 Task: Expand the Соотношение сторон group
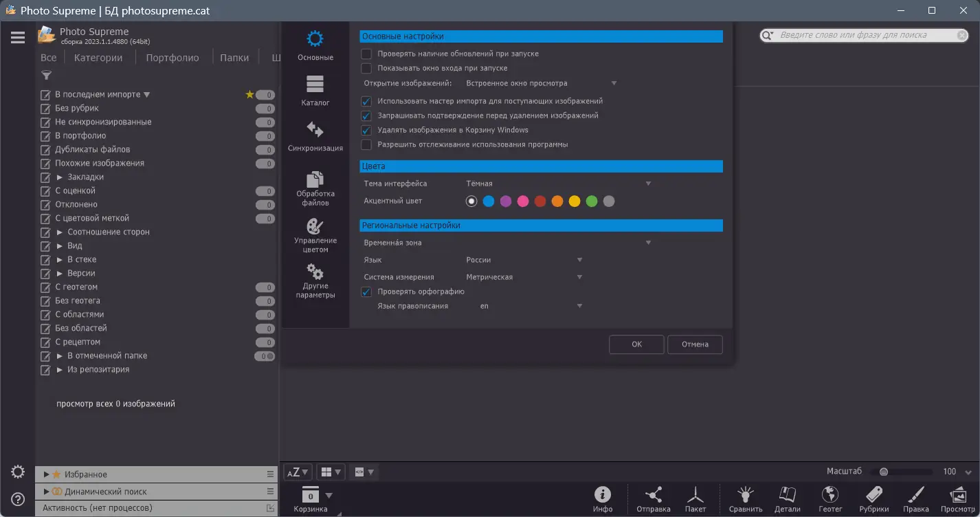(x=60, y=232)
